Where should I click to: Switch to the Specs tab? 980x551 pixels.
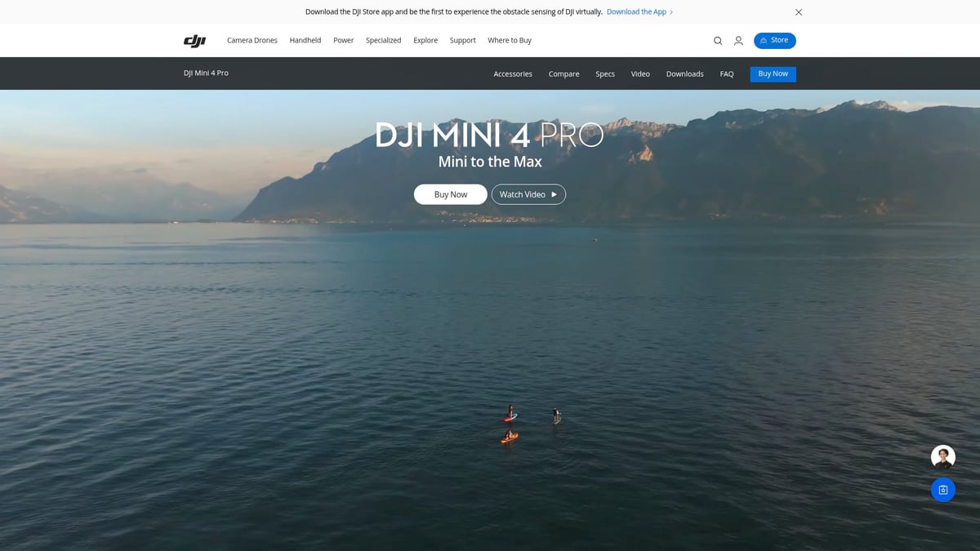(x=605, y=73)
